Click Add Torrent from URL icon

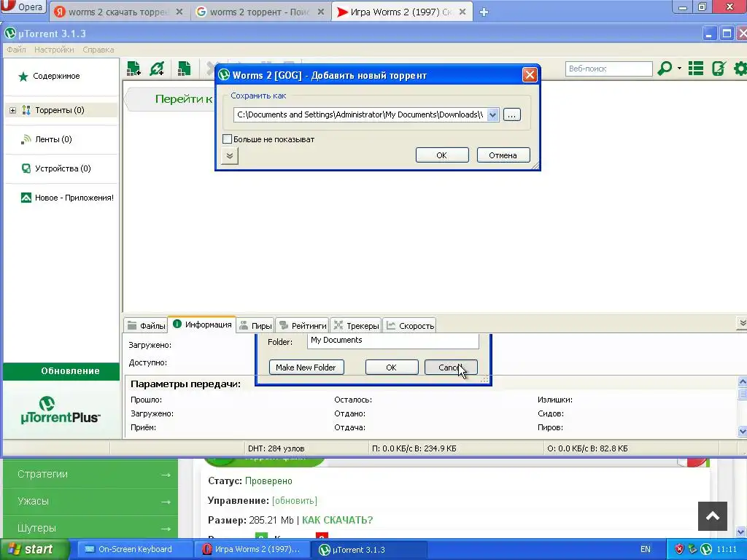(x=157, y=69)
